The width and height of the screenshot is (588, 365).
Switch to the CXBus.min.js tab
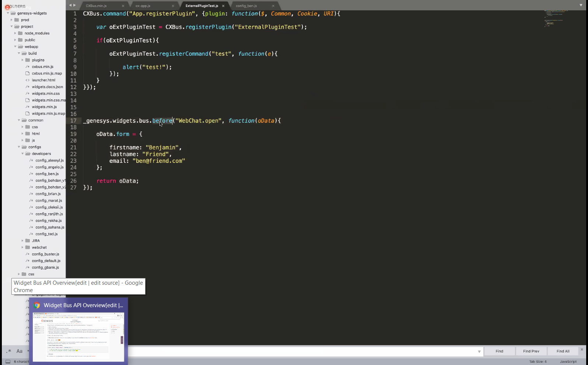pos(96,6)
